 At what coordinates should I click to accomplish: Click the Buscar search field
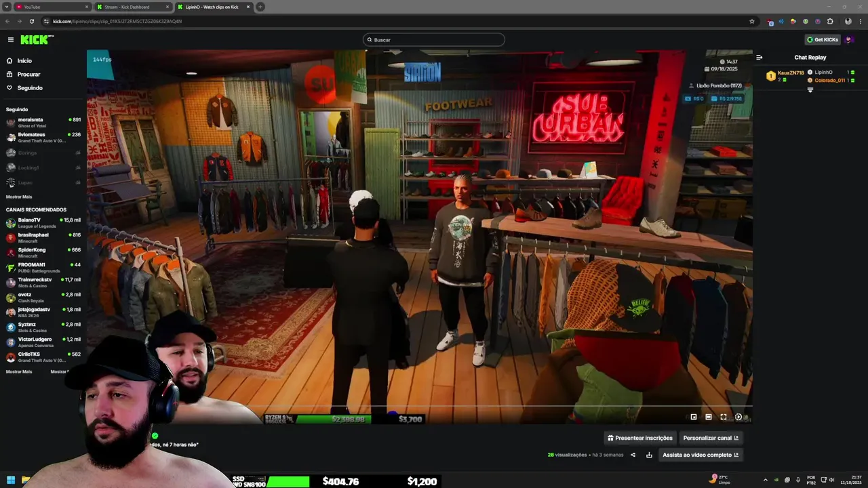coord(434,40)
